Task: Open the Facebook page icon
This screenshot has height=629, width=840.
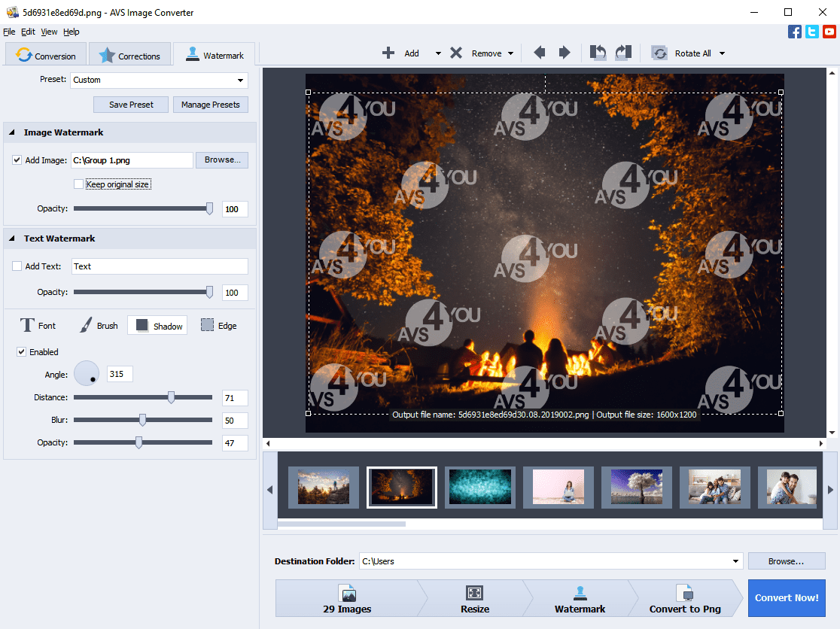Action: coord(795,32)
